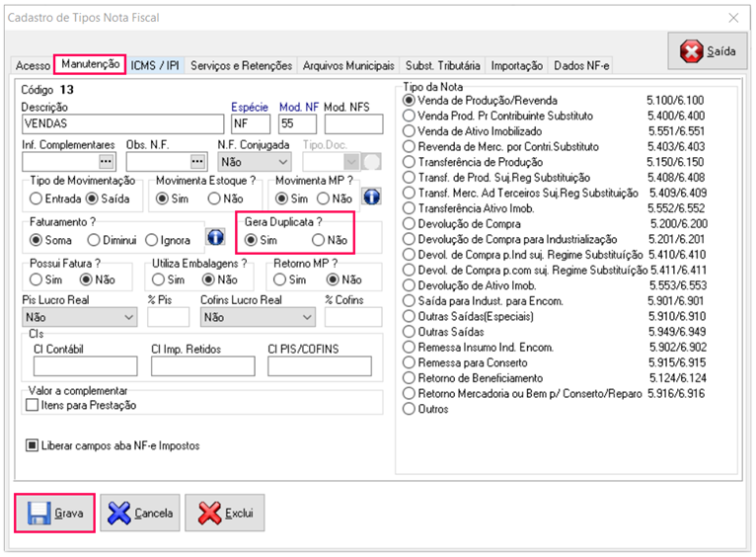Check the Itens para Prestação checkbox
Viewport: 756px width, 557px height.
pos(32,405)
